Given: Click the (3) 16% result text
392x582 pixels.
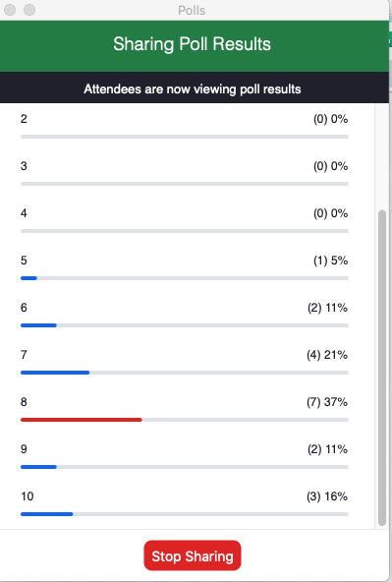Looking at the screenshot, I should tap(327, 496).
